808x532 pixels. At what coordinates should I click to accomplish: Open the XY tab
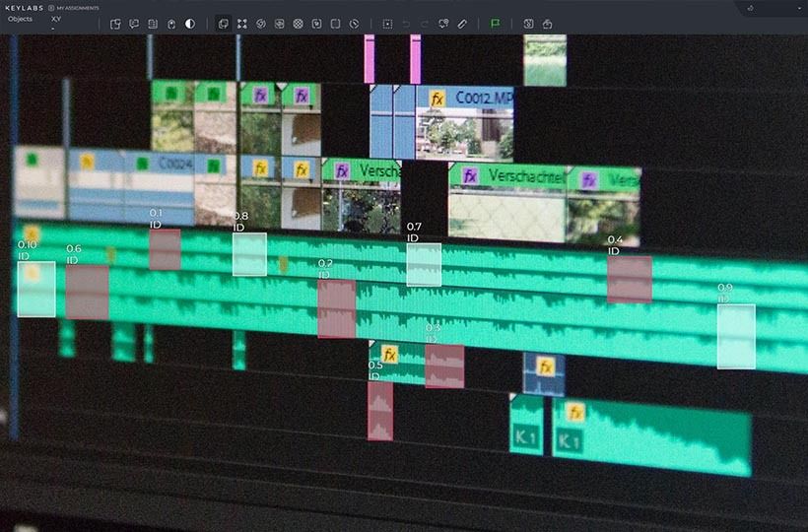(x=56, y=19)
